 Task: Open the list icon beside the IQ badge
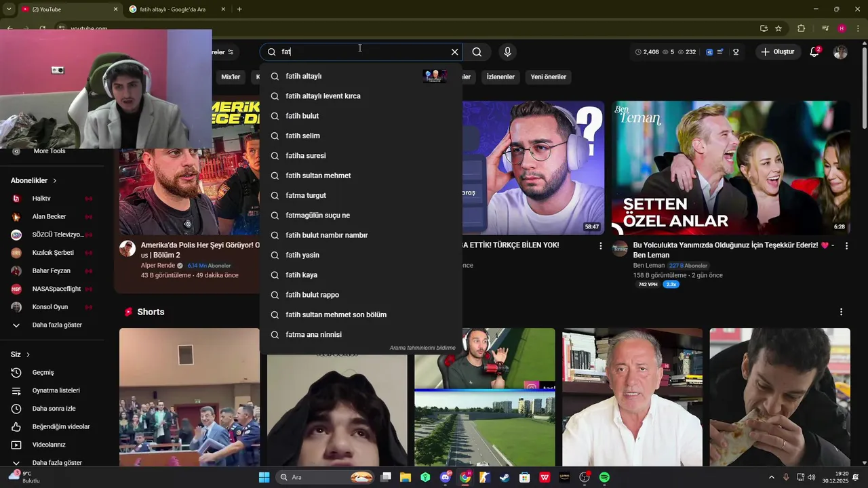[720, 52]
